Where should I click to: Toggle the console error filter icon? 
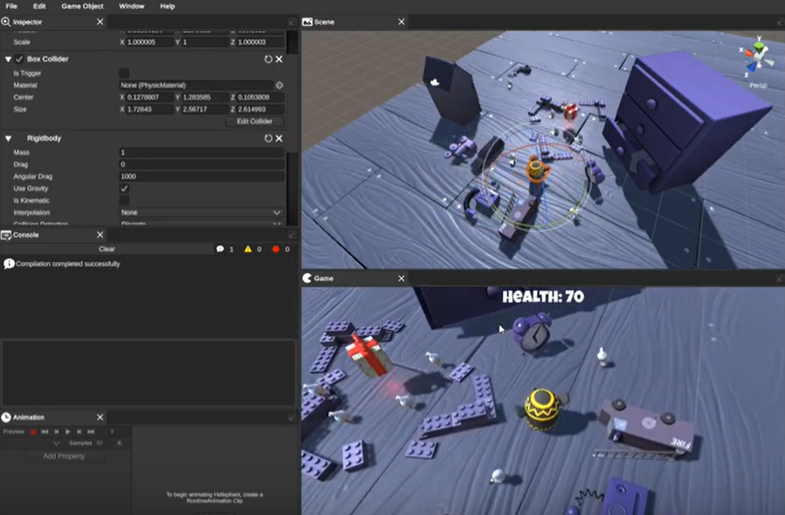click(275, 249)
